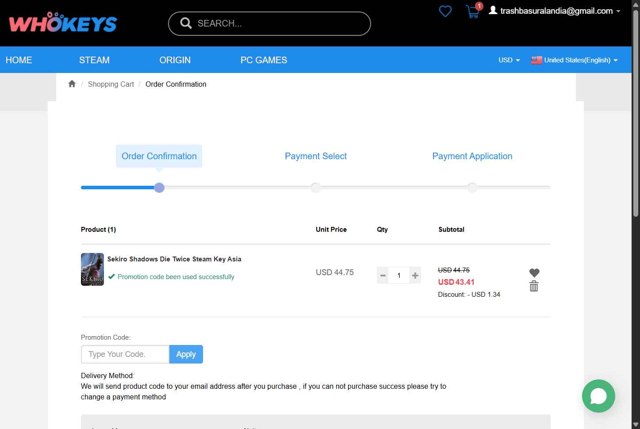Click the Discount: - USD 1.34 text
Screen dimensions: 640x429
pyautogui.click(x=469, y=294)
